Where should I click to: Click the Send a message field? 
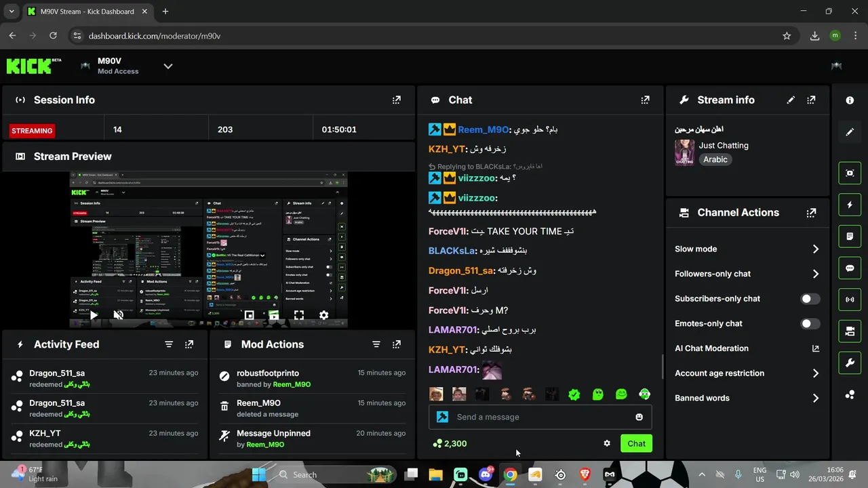(540, 417)
